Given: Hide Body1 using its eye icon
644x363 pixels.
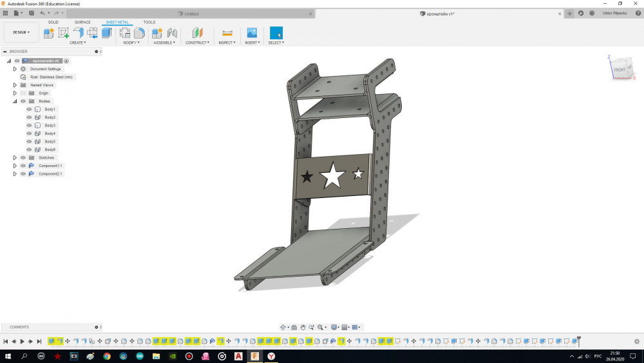Looking at the screenshot, I should pyautogui.click(x=29, y=109).
